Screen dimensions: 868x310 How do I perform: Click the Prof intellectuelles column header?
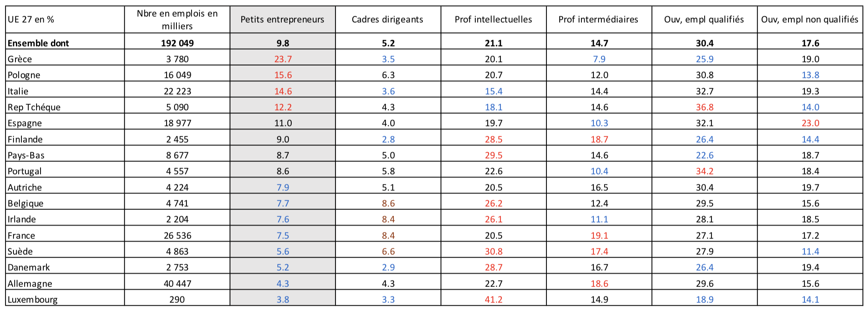click(x=493, y=19)
